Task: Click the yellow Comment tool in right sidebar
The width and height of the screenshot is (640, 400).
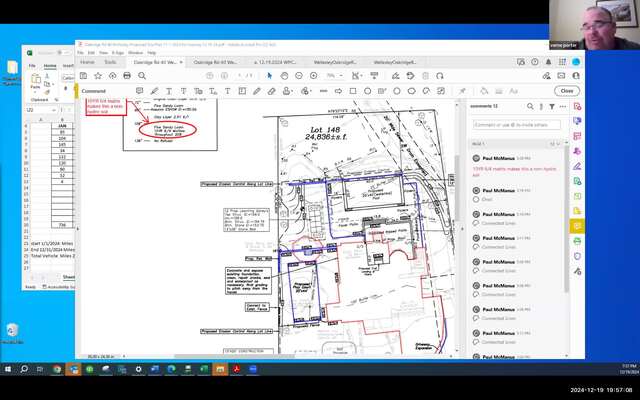Action: click(577, 226)
